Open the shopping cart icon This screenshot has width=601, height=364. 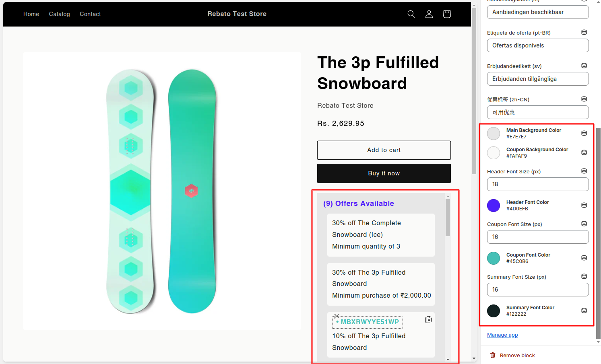447,14
